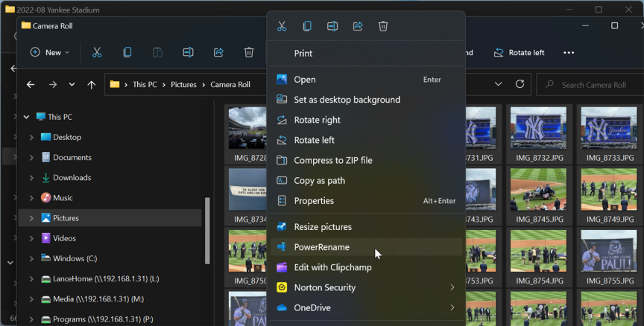Collapse the This PC tree node
644x326 pixels.
pyautogui.click(x=27, y=118)
